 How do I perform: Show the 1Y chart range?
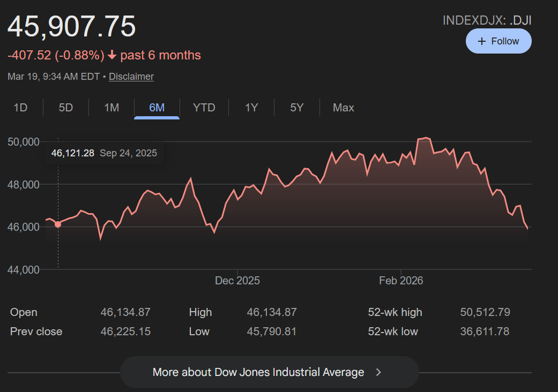251,107
